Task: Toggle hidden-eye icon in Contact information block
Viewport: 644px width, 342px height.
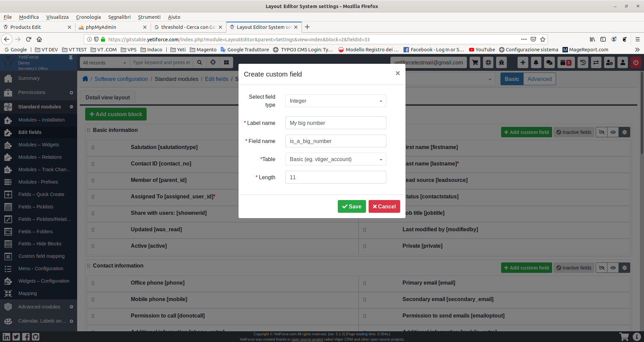Action: (x=602, y=268)
